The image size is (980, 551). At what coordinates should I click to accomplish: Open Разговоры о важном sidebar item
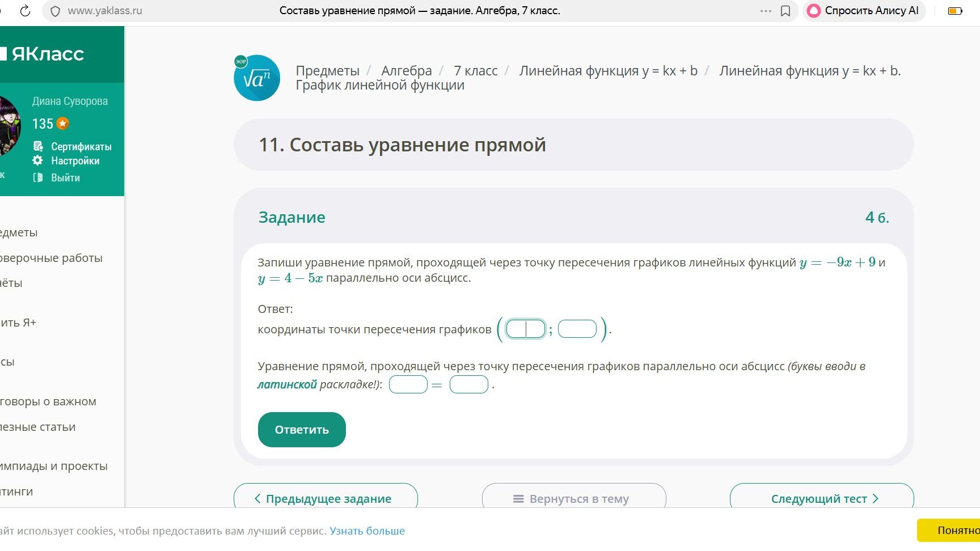(48, 401)
